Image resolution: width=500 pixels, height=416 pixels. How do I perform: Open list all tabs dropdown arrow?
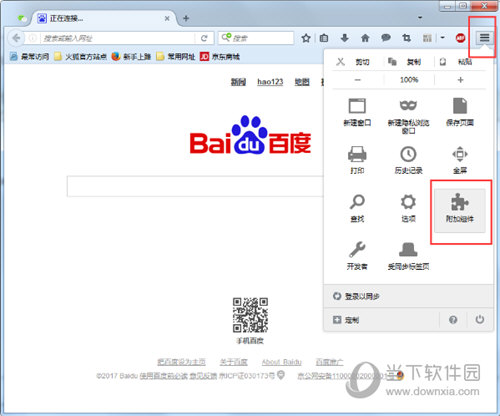click(x=420, y=18)
